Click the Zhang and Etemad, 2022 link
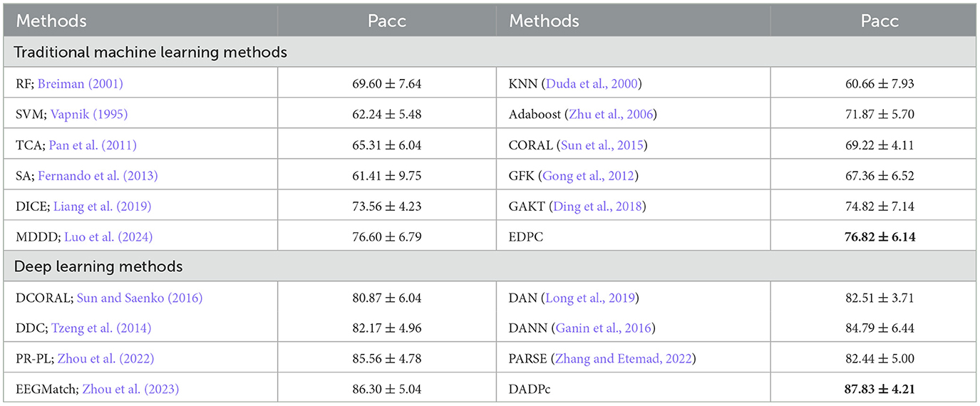 click(x=629, y=360)
